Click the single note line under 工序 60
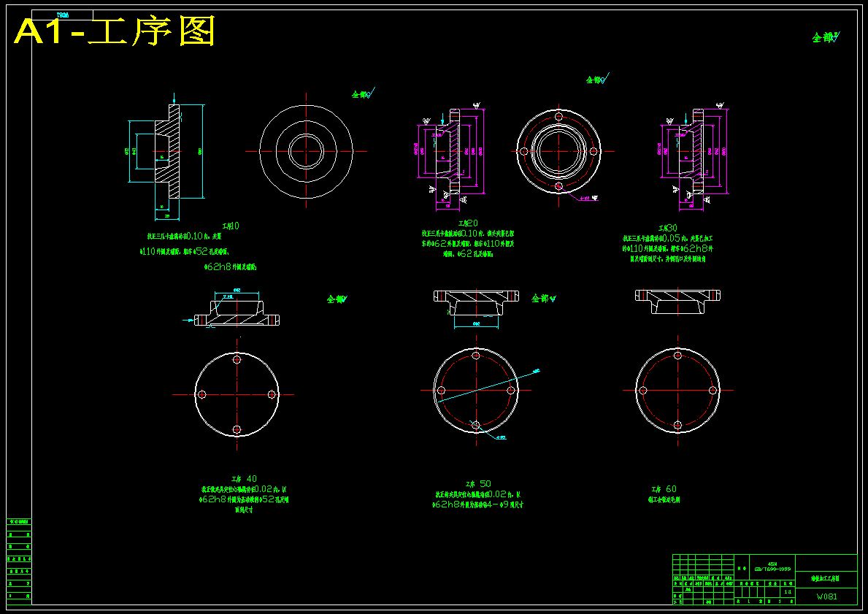Image resolution: width=868 pixels, height=614 pixels. (664, 499)
